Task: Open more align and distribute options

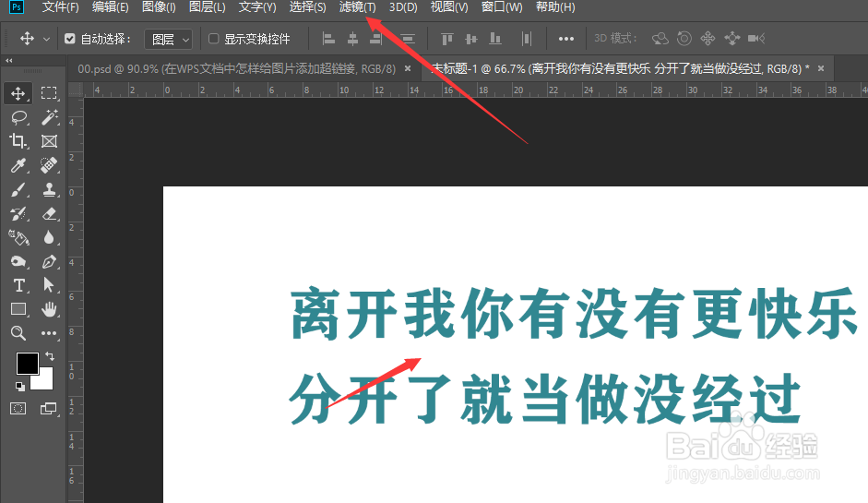Action: pyautogui.click(x=565, y=39)
